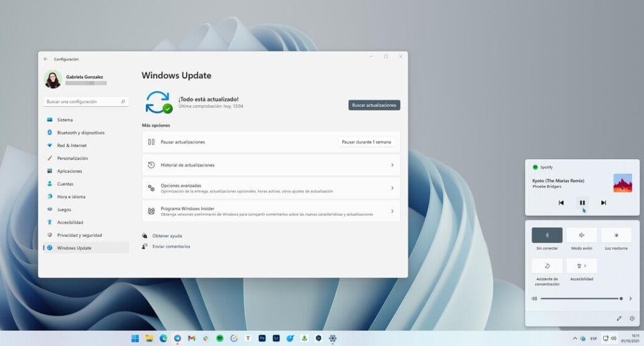Open settings gear in quick settings panel

632,318
